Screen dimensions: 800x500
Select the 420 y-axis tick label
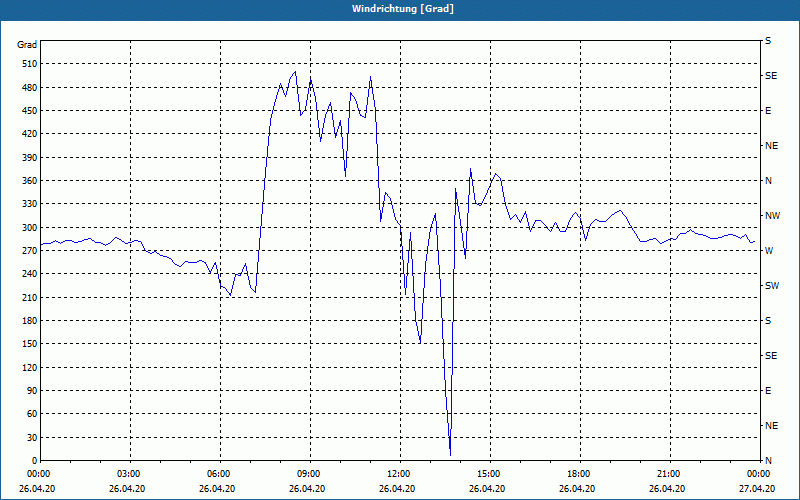pyautogui.click(x=30, y=134)
